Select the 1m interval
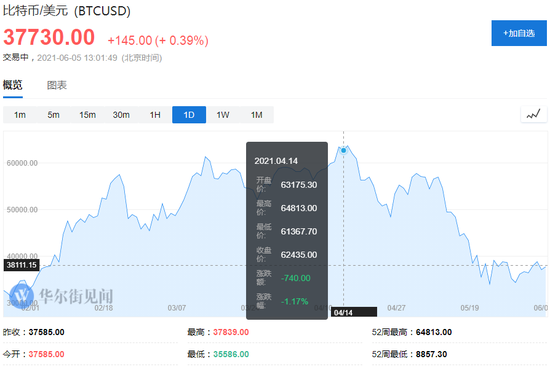The width and height of the screenshot is (550, 367). [20, 115]
